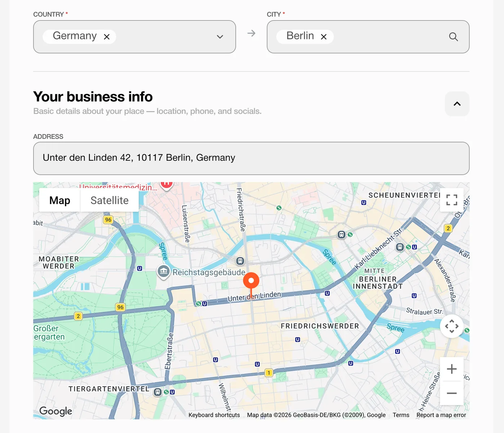
Task: Click the hospital marker near Universitätsmedizin
Action: coord(166,185)
